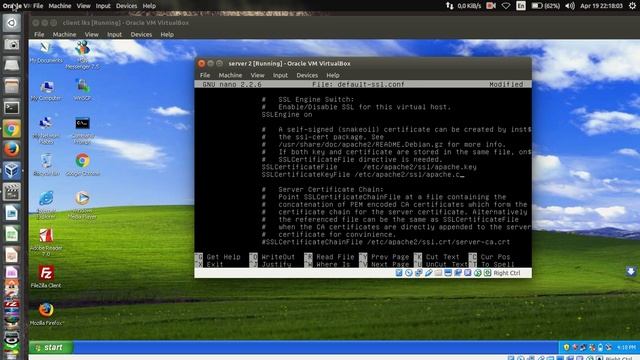Click hard disk indicator in server 2 status bar
The width and height of the screenshot is (640, 360).
pyautogui.click(x=399, y=273)
